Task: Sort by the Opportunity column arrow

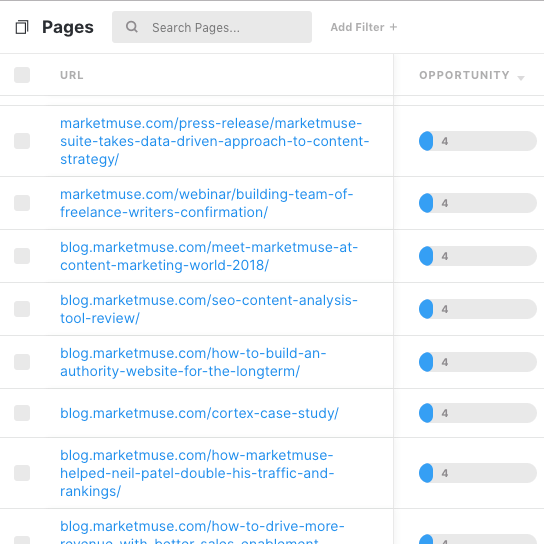Action: pyautogui.click(x=521, y=78)
